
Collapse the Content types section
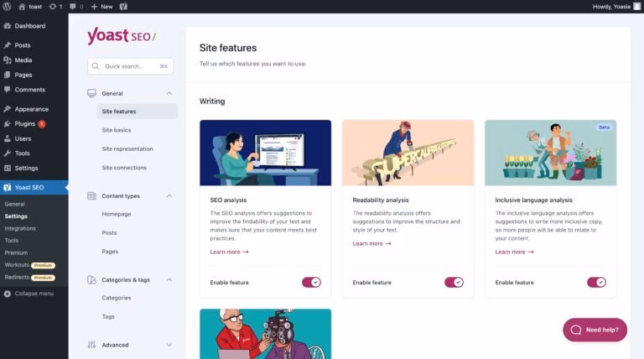(169, 195)
